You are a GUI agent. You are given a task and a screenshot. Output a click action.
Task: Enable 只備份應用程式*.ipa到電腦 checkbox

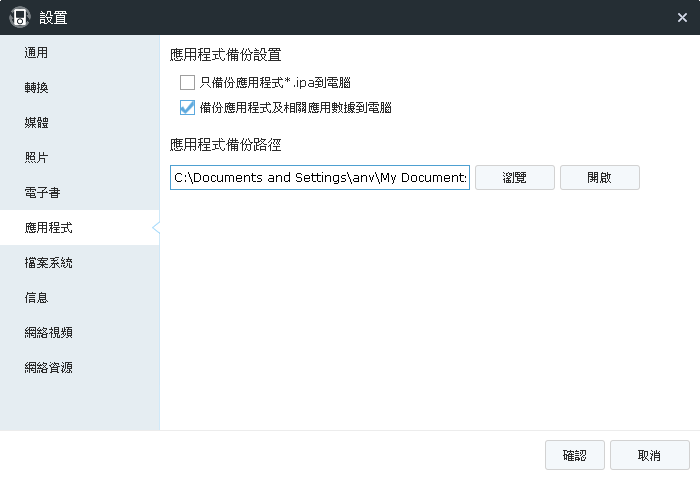pos(187,83)
